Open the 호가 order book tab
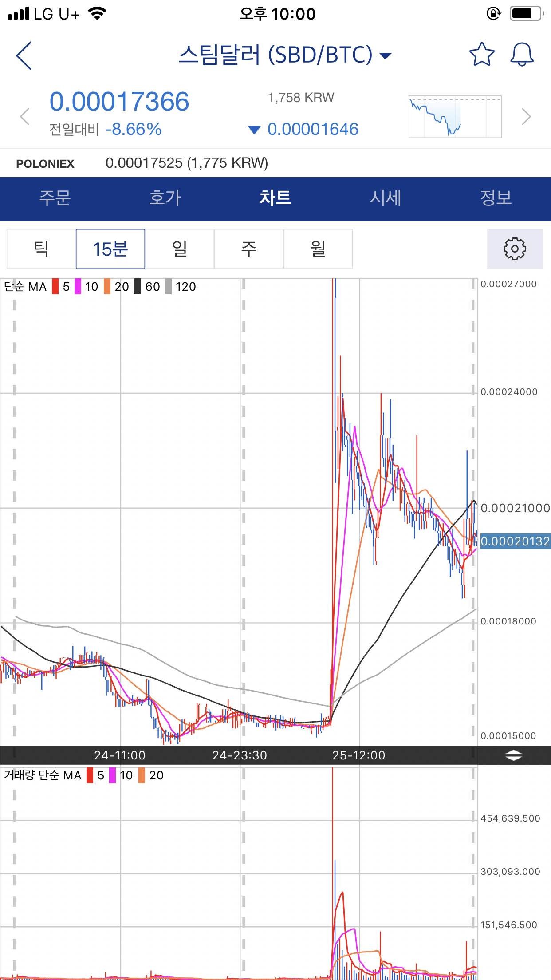 (165, 198)
